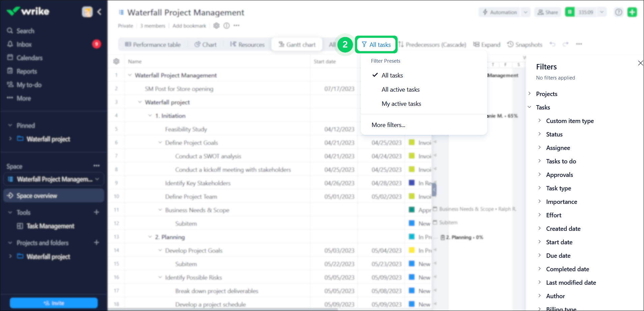644x311 pixels.
Task: Select the checked 'All tasks' preset
Action: pyautogui.click(x=392, y=75)
